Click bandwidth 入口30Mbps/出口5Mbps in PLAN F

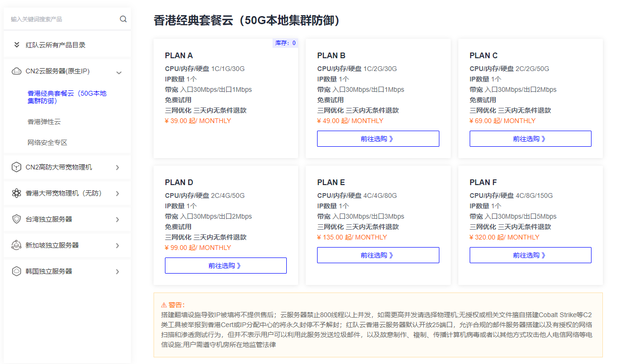[x=521, y=216]
